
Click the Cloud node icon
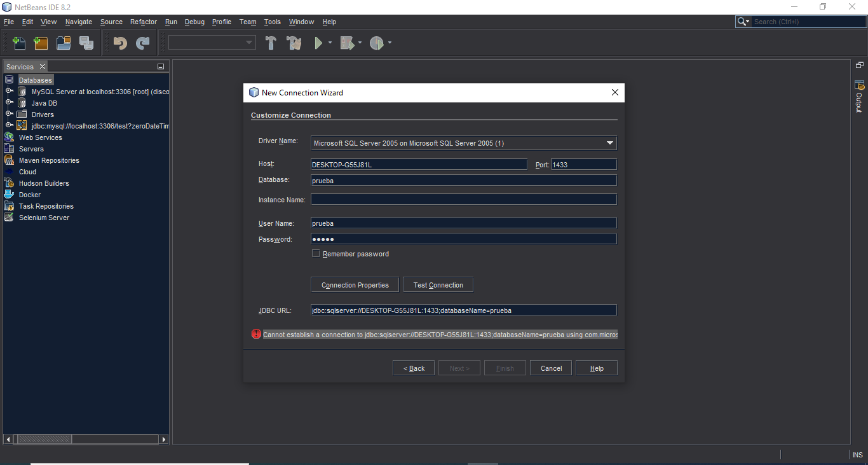coord(9,172)
